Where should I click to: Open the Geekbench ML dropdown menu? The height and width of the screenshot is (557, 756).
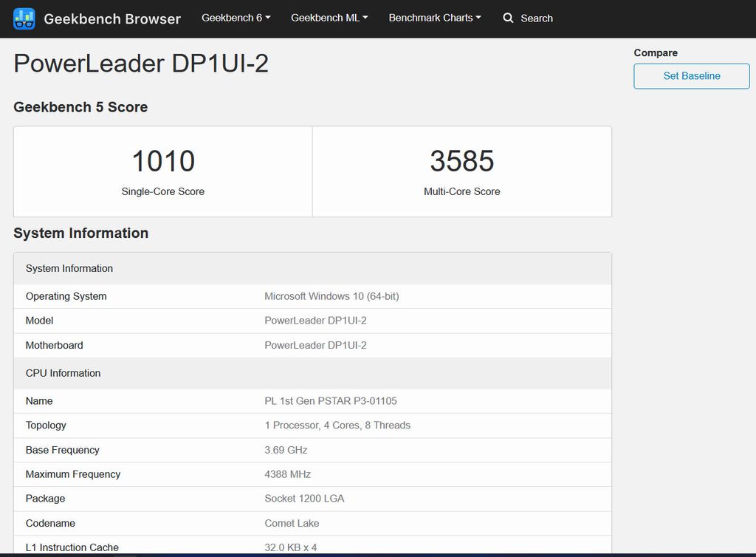[x=329, y=18]
